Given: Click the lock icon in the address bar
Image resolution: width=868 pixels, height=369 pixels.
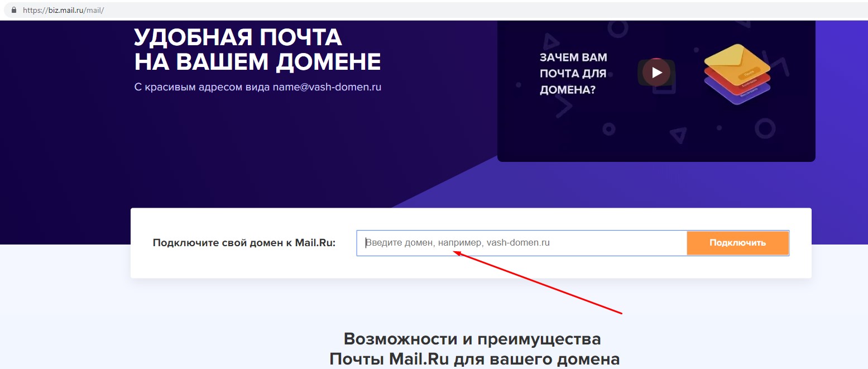Looking at the screenshot, I should 14,10.
